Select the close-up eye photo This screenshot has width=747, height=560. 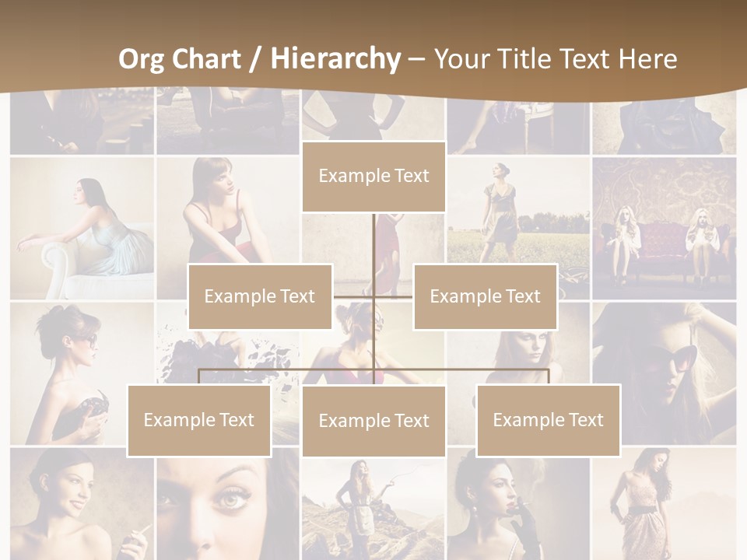pyautogui.click(x=227, y=504)
